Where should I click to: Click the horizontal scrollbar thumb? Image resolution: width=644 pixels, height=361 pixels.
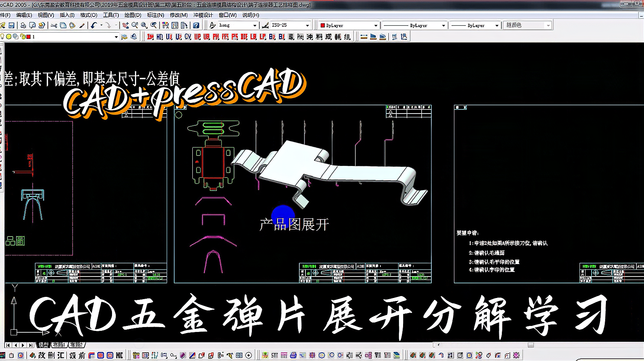coord(531,345)
